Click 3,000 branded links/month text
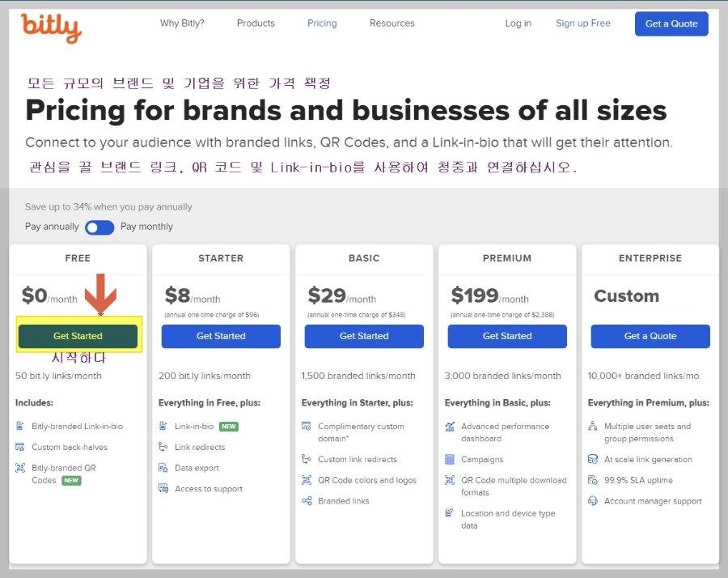728x578 pixels. coord(503,376)
